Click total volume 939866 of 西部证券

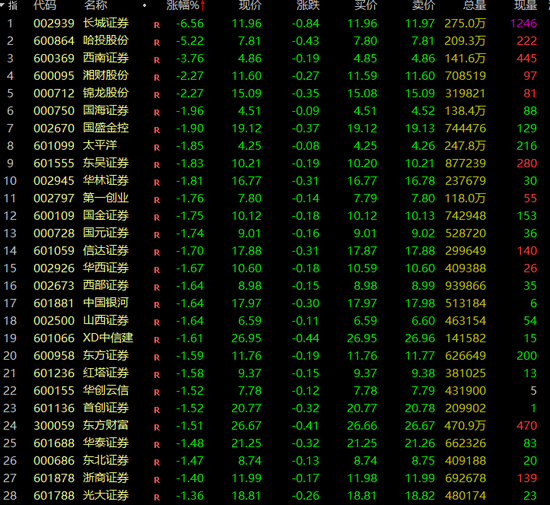click(x=465, y=286)
